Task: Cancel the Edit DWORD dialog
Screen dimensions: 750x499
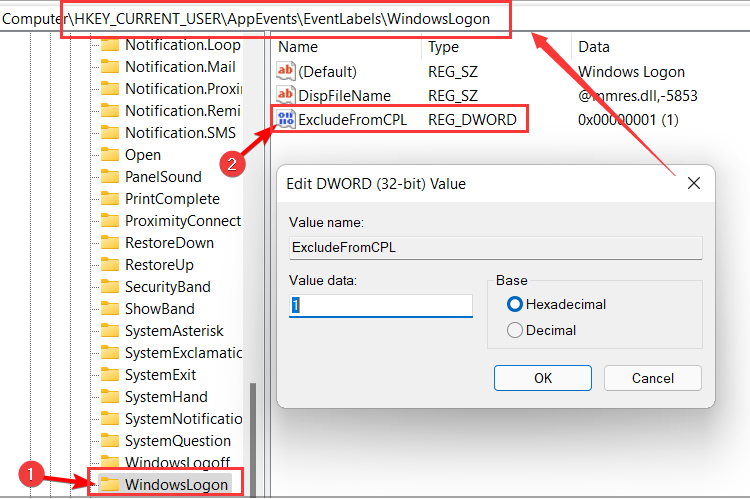Action: point(653,378)
